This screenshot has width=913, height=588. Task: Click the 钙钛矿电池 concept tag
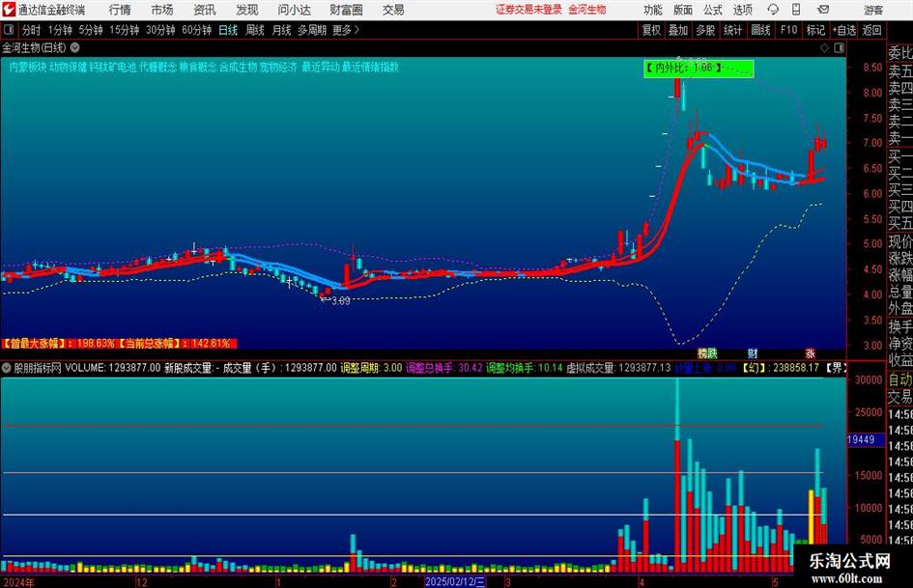click(x=113, y=67)
